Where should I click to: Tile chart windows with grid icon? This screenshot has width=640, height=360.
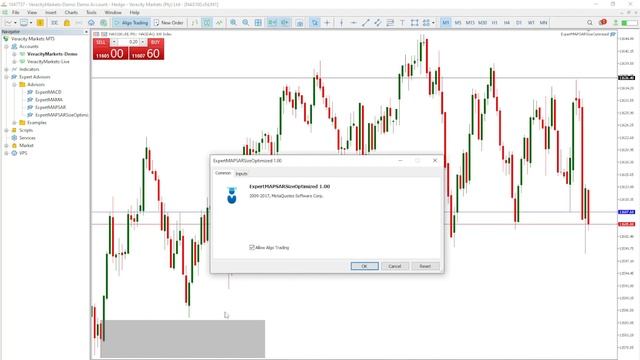point(258,23)
